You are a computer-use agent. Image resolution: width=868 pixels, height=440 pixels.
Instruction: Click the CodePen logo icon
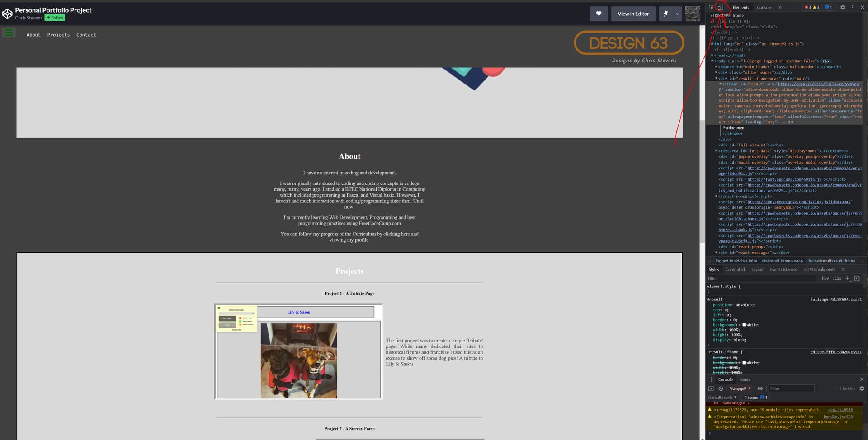click(7, 14)
